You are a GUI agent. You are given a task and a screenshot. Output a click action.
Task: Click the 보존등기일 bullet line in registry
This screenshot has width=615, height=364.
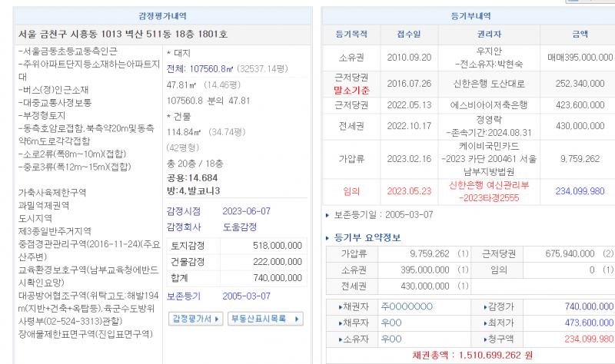(x=382, y=215)
